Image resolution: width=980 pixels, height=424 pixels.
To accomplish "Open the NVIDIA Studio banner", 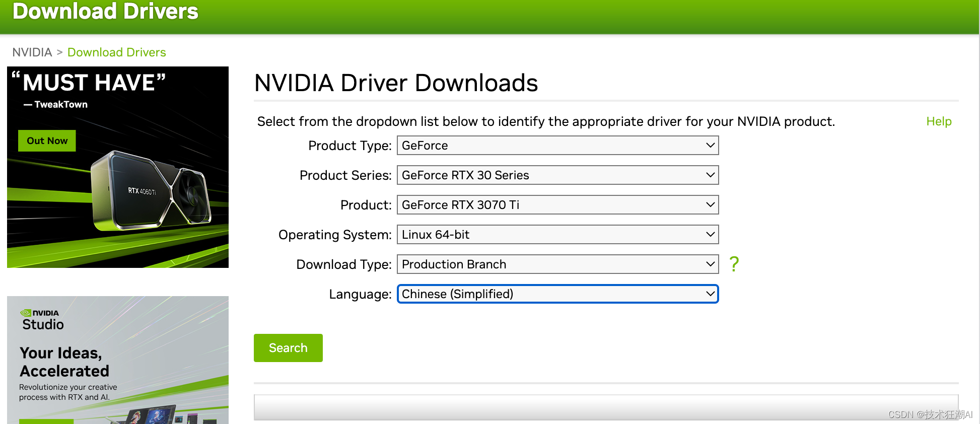I will (x=118, y=360).
